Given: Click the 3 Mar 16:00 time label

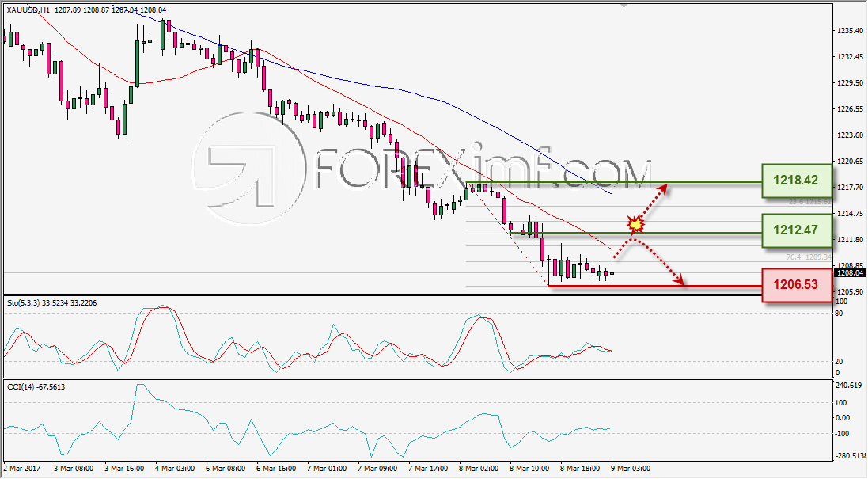Looking at the screenshot, I should 124,469.
